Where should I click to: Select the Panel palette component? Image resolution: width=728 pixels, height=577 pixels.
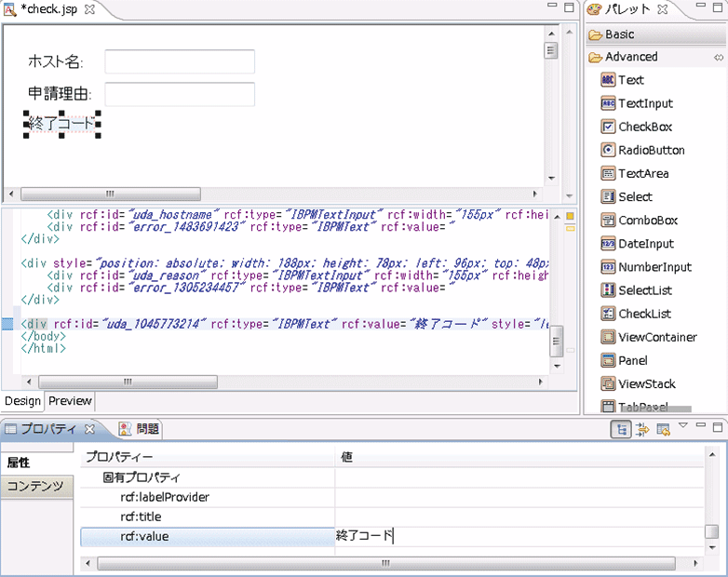click(x=624, y=360)
